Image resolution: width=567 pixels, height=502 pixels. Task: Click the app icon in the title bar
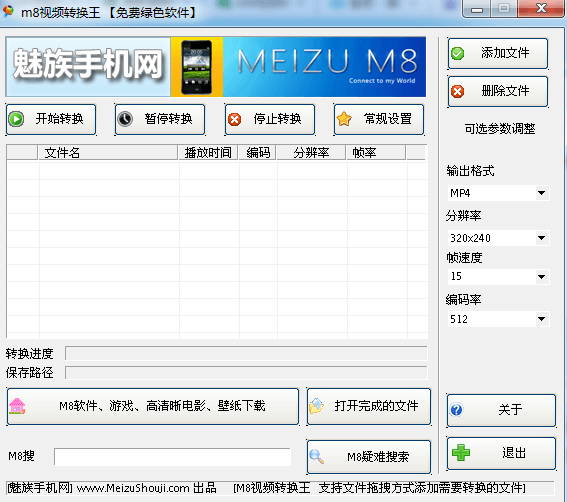point(8,12)
